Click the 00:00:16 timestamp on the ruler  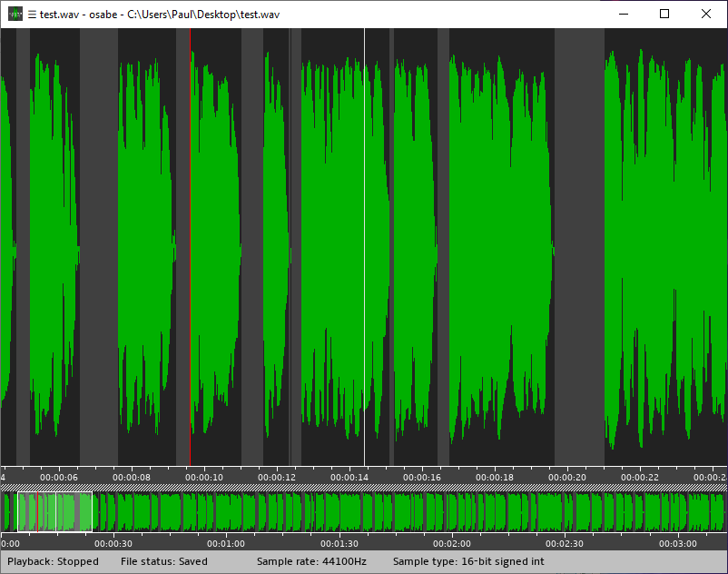tap(422, 478)
